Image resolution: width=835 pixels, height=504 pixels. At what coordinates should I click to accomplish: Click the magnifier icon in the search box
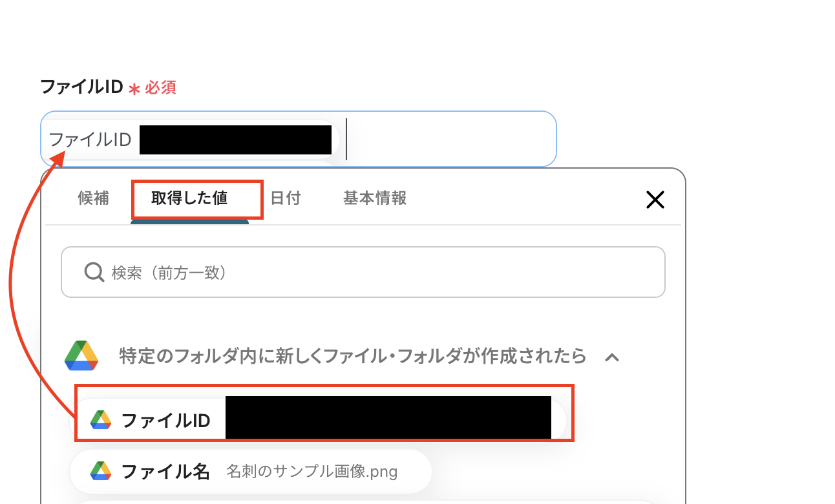point(94,272)
